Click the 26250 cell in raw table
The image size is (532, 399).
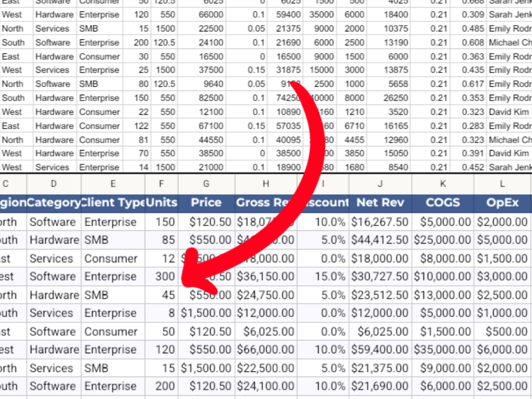click(x=388, y=98)
